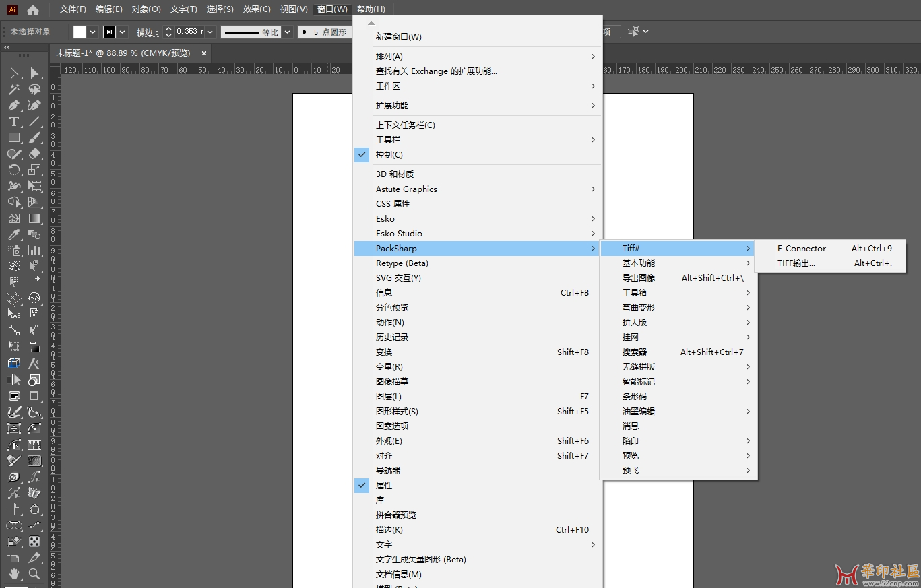The width and height of the screenshot is (921, 588).
Task: Select the Type tool
Action: click(x=13, y=121)
